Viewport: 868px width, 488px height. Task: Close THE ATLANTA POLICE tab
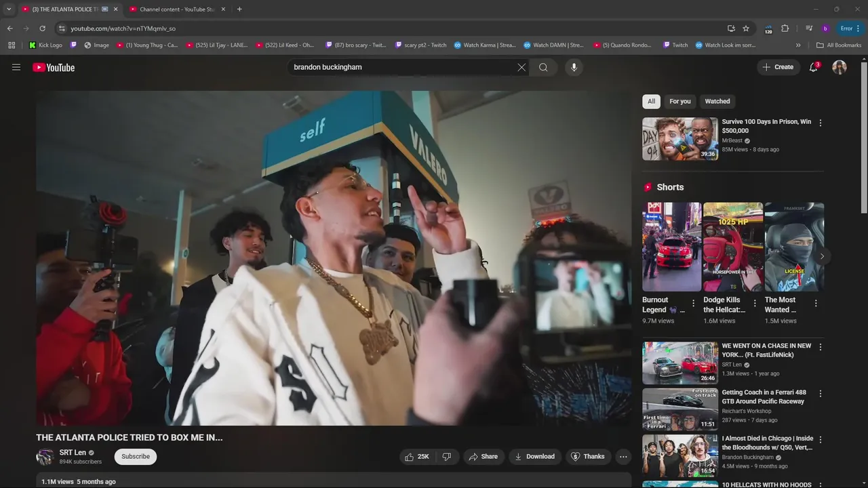pyautogui.click(x=115, y=9)
